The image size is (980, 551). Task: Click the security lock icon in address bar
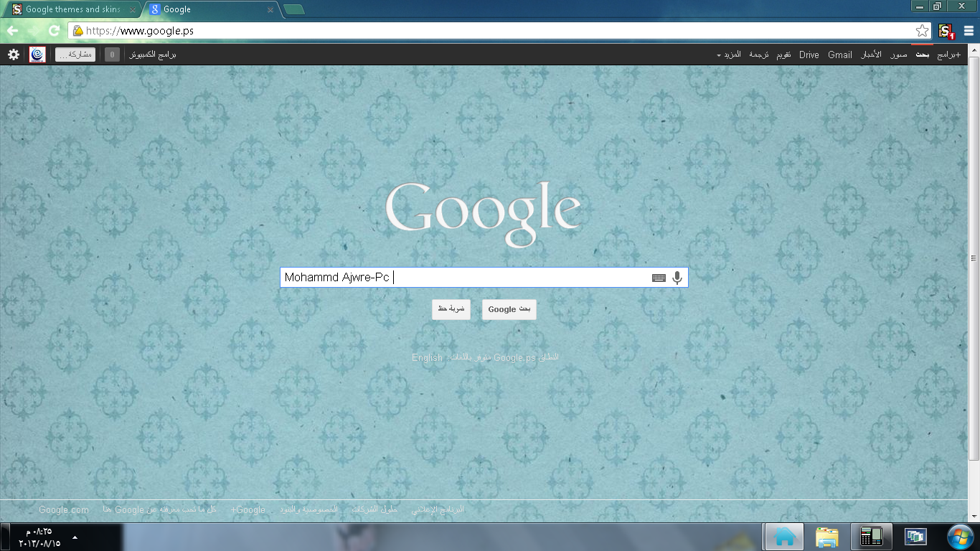coord(77,31)
